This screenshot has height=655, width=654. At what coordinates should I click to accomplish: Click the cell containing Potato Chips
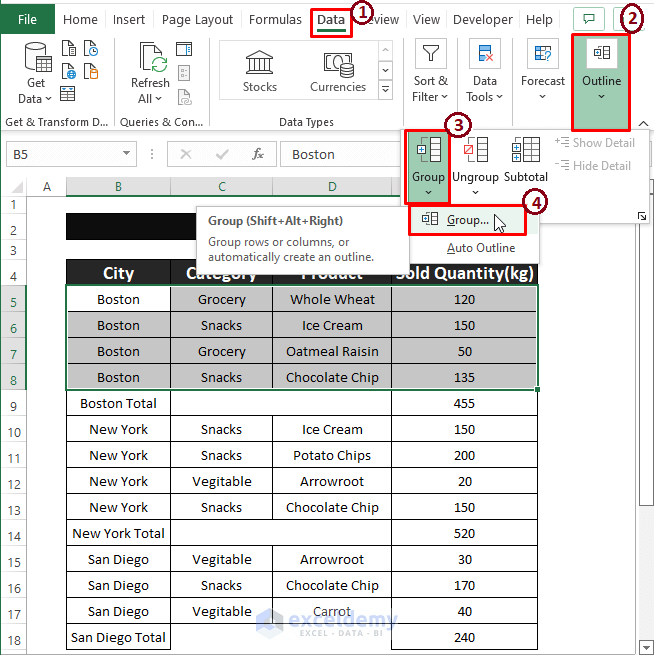point(332,455)
